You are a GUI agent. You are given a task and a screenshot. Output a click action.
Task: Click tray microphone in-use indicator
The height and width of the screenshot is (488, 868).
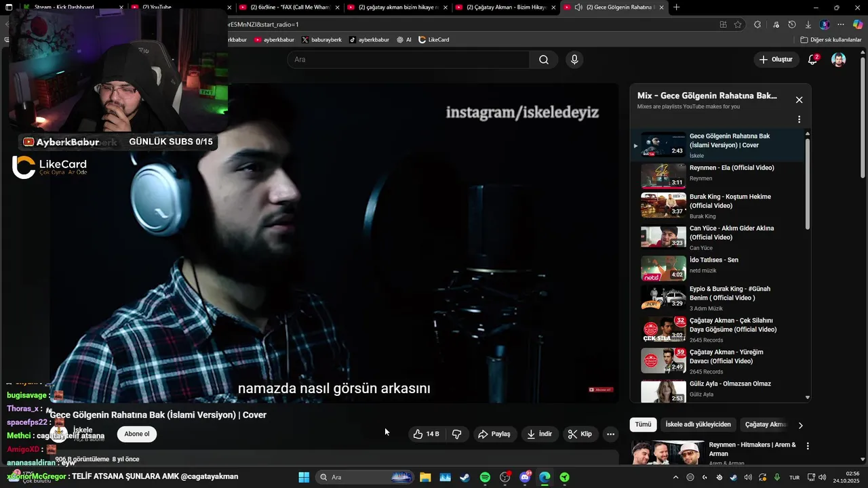tap(777, 477)
